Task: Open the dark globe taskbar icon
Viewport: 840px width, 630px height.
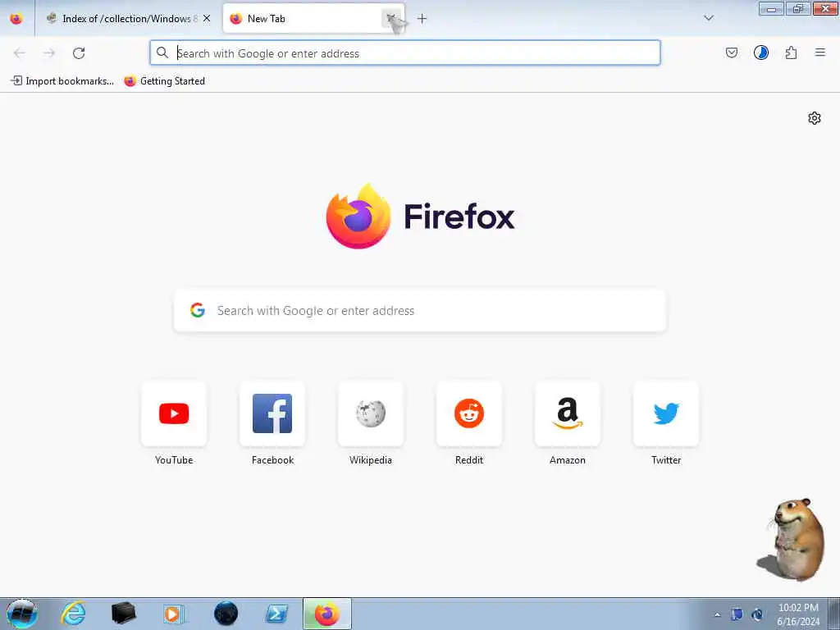Action: tap(226, 614)
